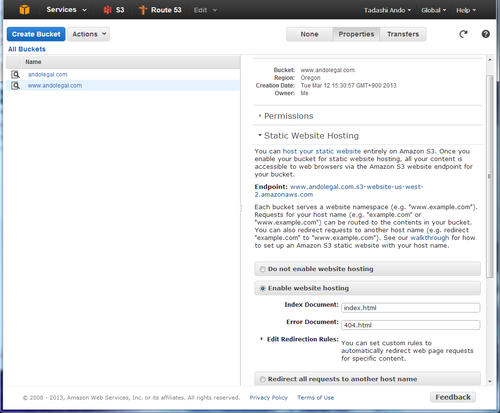
Task: Select Redirect all requests to another host name
Action: [263, 379]
